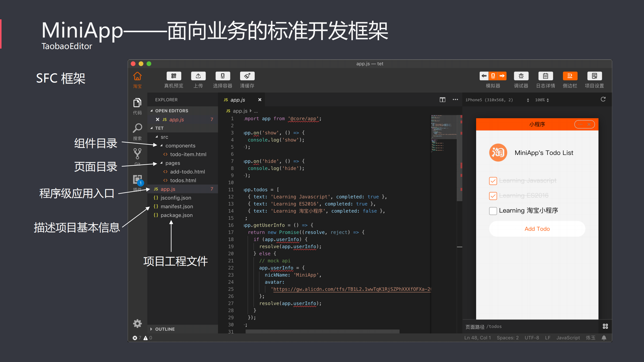644x362 pixels.
Task: Click the 上传 upload icon in the toolbar
Action: 198,76
